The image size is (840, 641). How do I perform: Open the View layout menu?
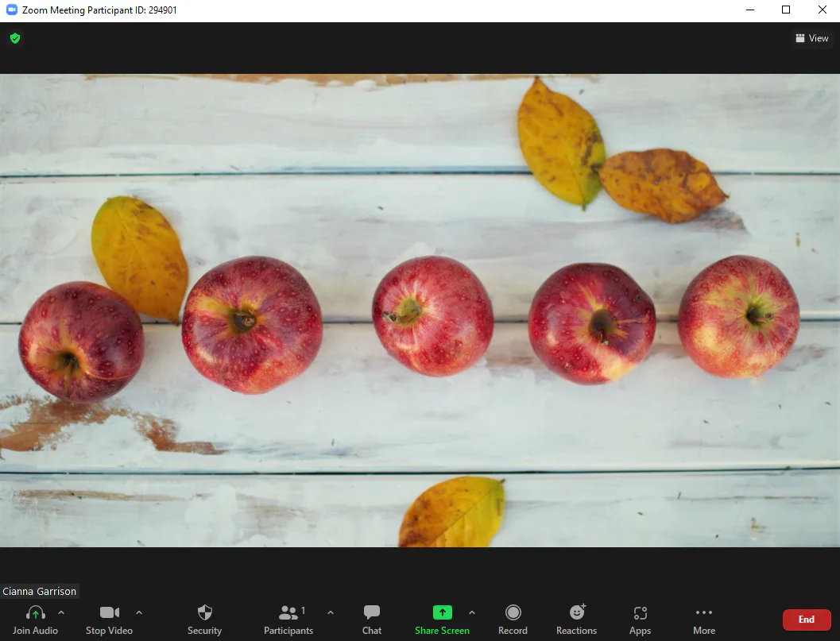812,38
